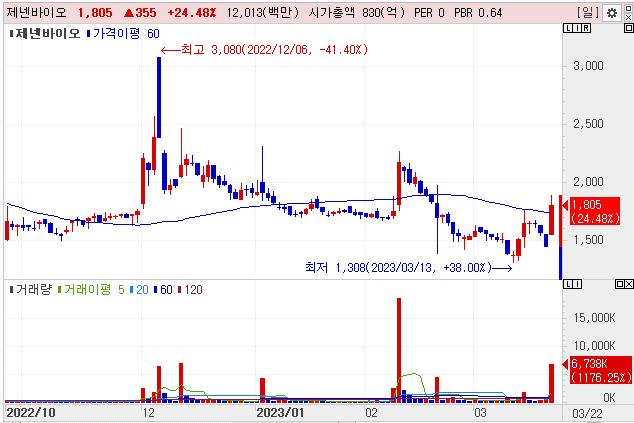Viewport: 634px width, 423px height.
Task: Maximize the volume panel
Action: point(619,284)
